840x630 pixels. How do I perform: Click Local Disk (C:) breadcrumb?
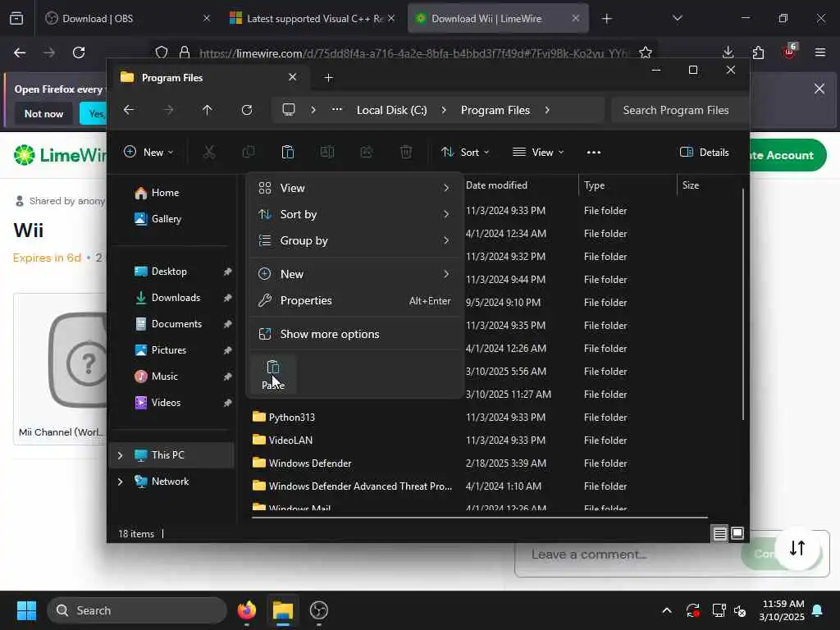[x=391, y=110]
